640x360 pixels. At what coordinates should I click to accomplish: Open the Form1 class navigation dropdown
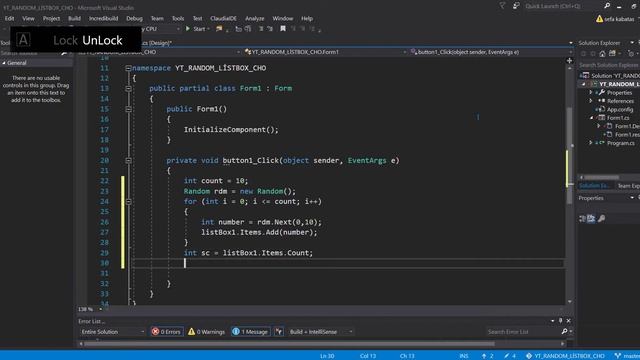tap(325, 52)
